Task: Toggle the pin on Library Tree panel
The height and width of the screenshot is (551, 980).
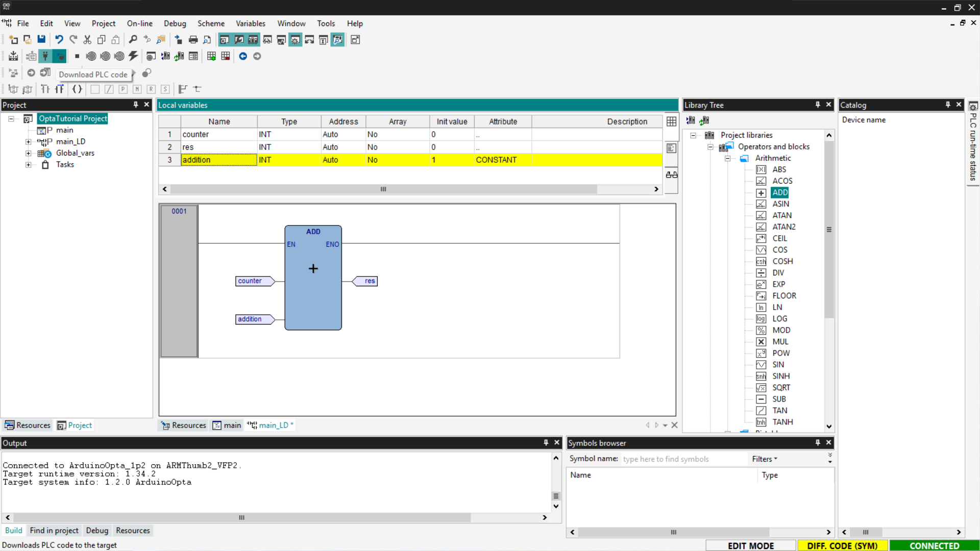Action: (x=818, y=105)
